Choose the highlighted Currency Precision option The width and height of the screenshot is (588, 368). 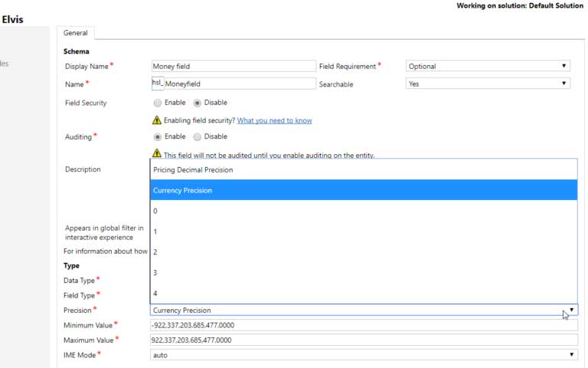point(364,190)
